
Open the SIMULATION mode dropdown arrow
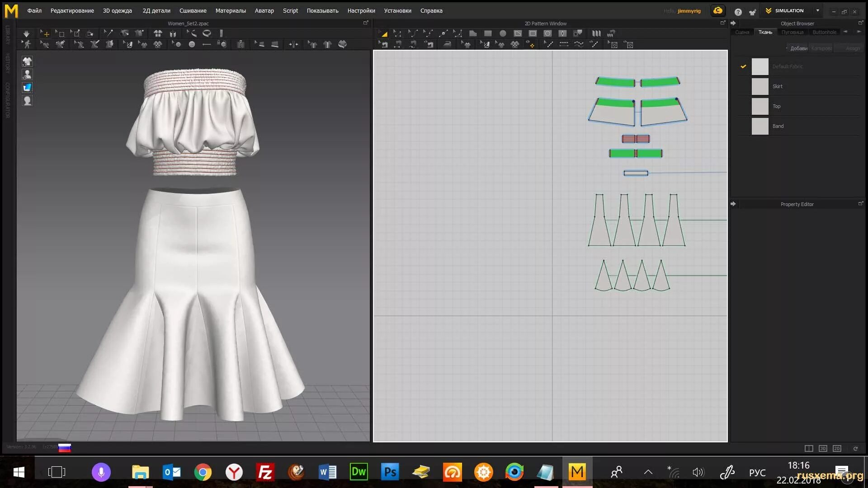[817, 10]
